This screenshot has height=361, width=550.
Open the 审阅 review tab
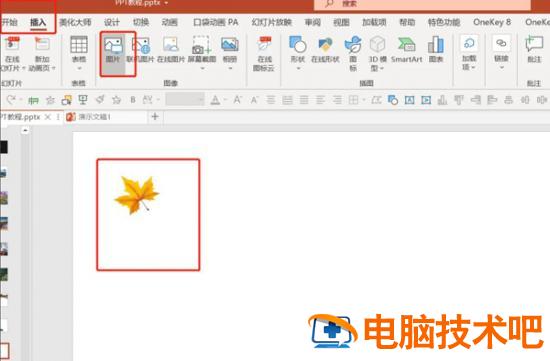(x=313, y=22)
